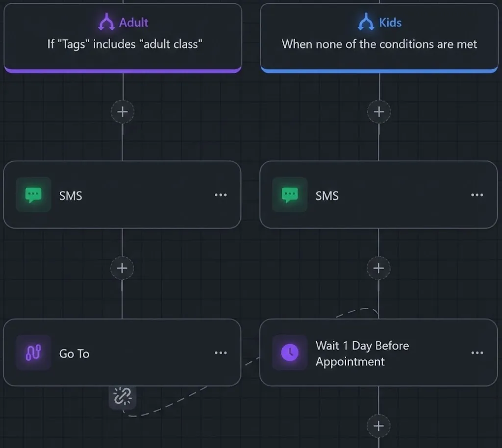This screenshot has height=448, width=502.
Task: Click the purple clock Wait icon
Action: coord(290,353)
